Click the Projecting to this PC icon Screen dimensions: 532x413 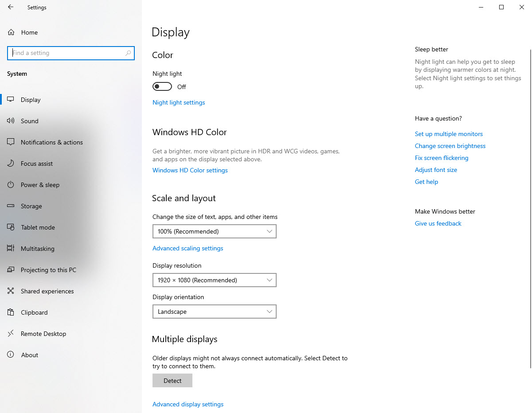(x=11, y=270)
